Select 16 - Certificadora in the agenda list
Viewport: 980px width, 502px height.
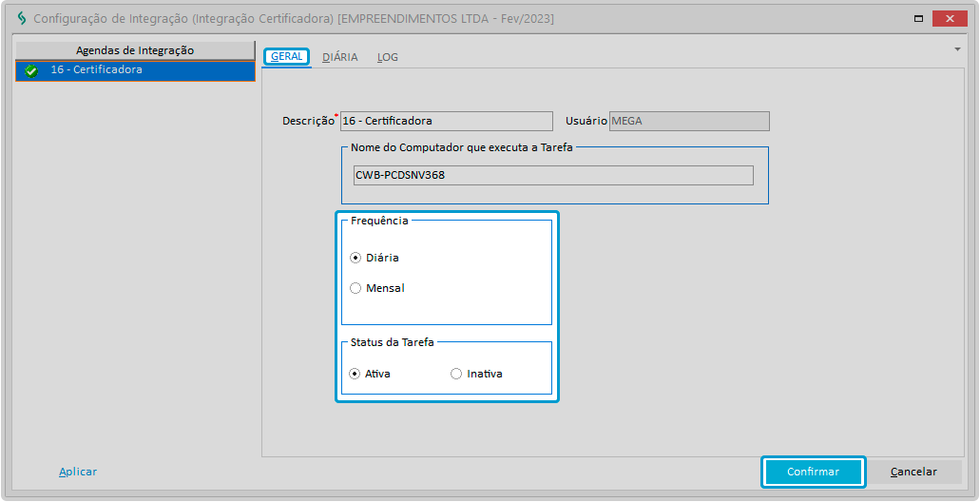(135, 70)
